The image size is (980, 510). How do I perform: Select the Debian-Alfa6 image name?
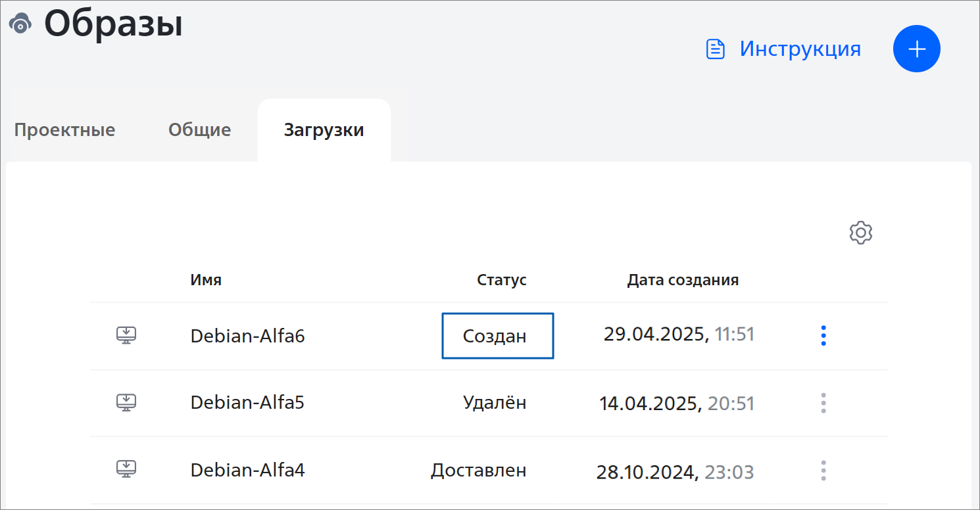[248, 336]
